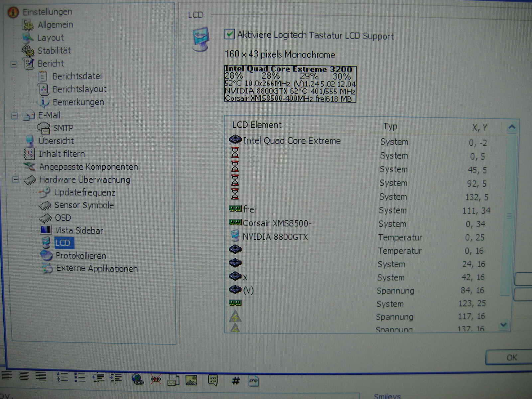The height and width of the screenshot is (399, 532).
Task: Select the Einstellungen root node
Action: [x=47, y=12]
